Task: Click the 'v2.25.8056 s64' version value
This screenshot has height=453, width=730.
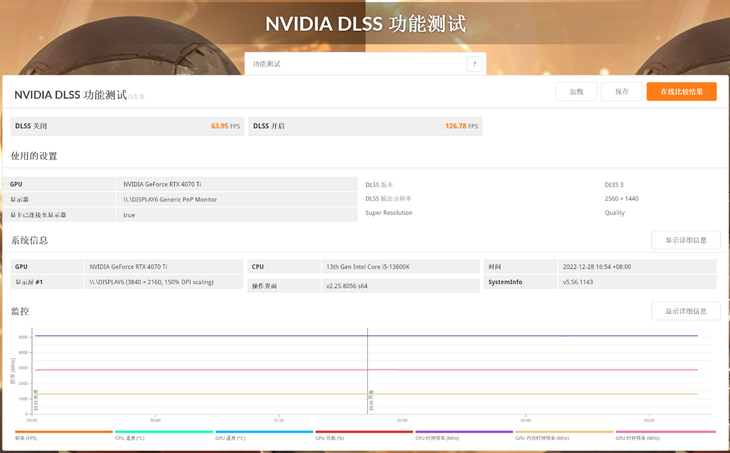Action: point(346,286)
